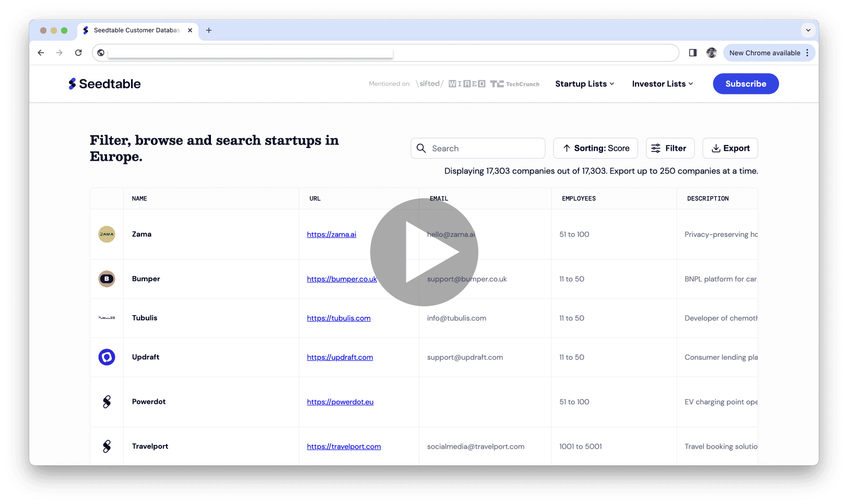The image size is (848, 504).
Task: Open the Sorting: Score dropdown
Action: tap(595, 148)
